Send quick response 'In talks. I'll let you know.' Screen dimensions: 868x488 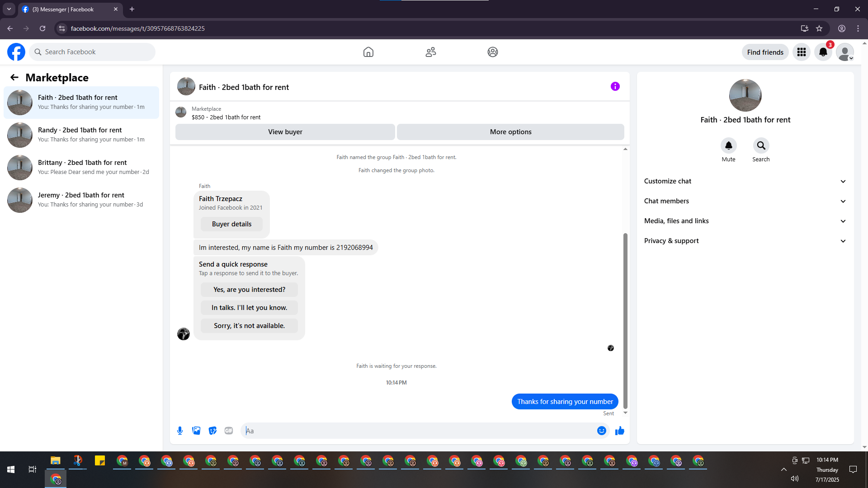coord(250,308)
